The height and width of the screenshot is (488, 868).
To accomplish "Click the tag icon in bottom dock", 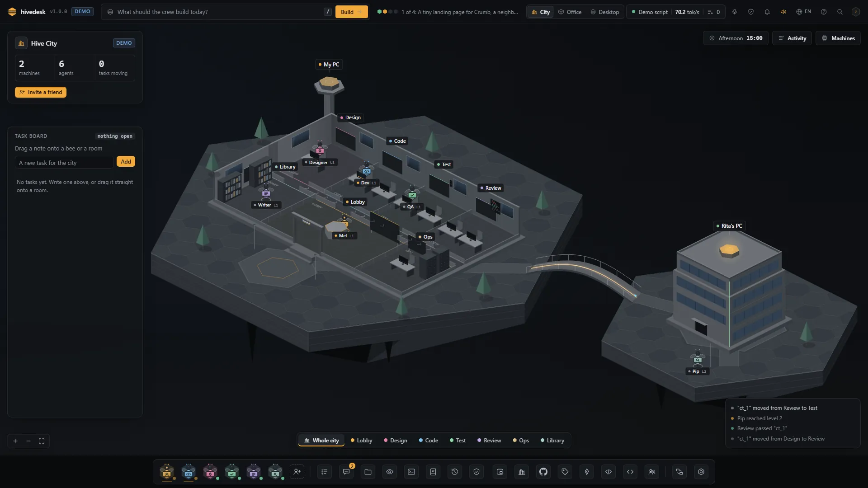I will click(565, 472).
